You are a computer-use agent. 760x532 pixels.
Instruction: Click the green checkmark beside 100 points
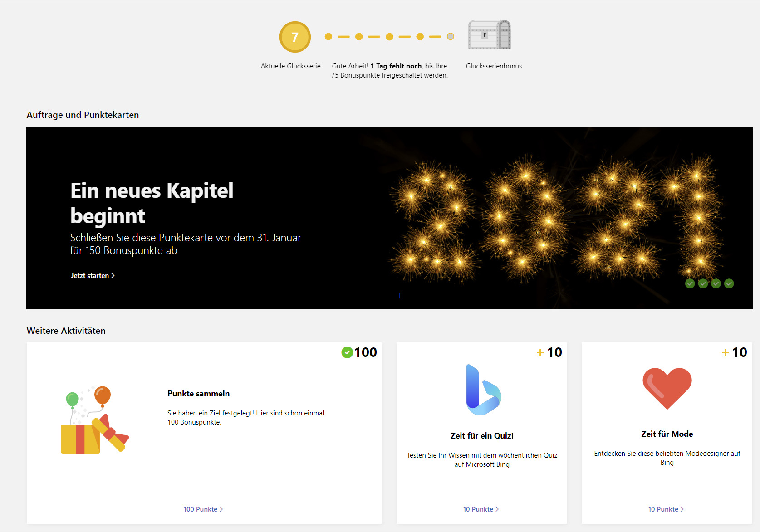(347, 352)
